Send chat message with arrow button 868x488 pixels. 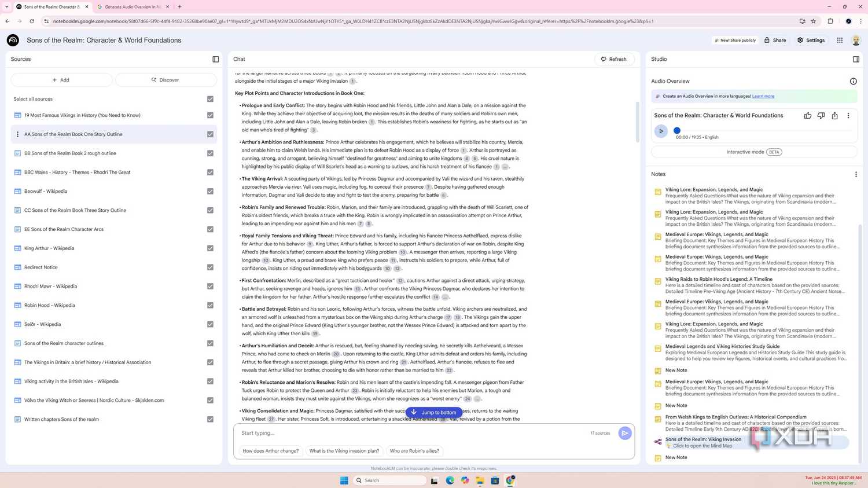click(x=625, y=433)
